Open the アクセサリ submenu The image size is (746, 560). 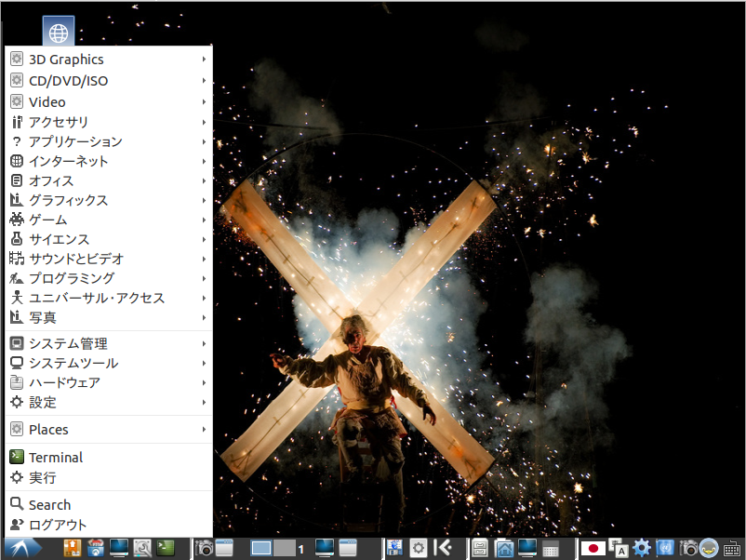[x=109, y=122]
